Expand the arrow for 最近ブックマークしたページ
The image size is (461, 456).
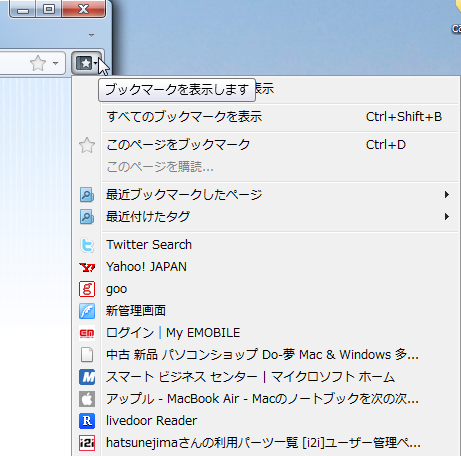point(447,195)
